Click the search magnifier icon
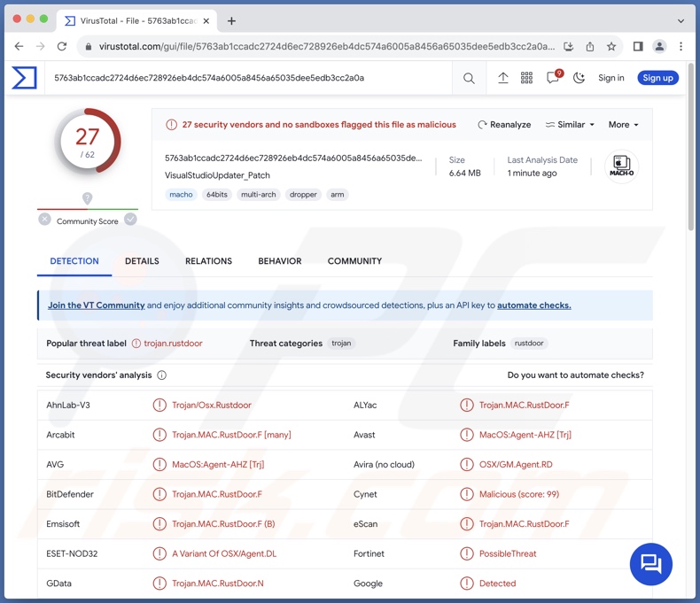Viewport: 700px width, 603px height. (469, 79)
